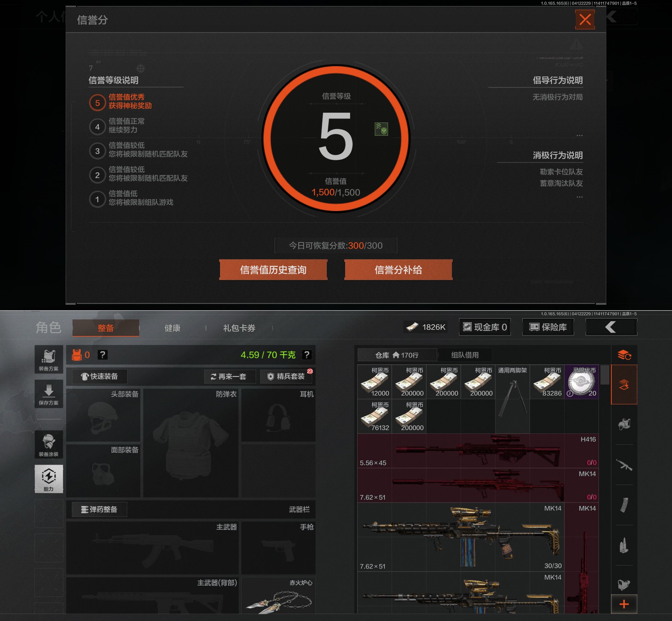This screenshot has height=621, width=672.
Task: Filter warehouse by sight attachments
Action: tap(624, 585)
